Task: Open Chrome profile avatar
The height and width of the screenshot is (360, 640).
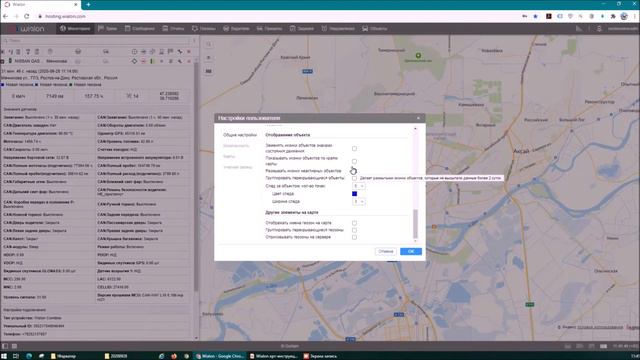Action: pyautogui.click(x=624, y=16)
